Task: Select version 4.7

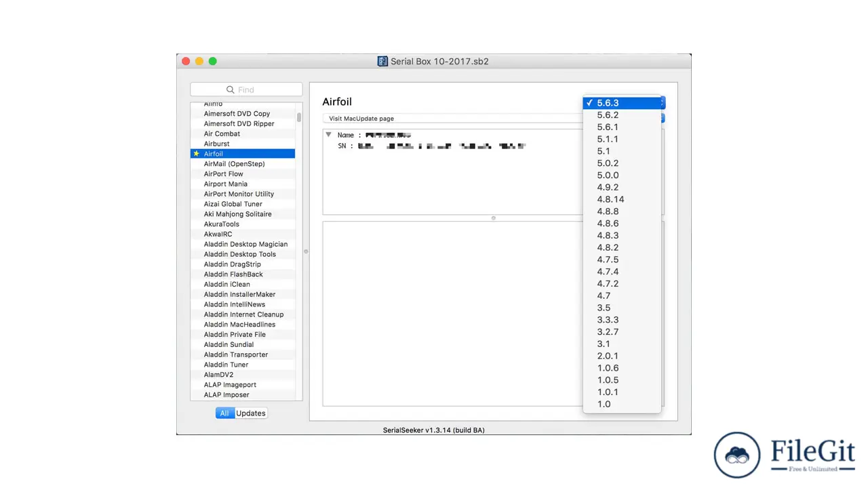Action: [x=622, y=296]
